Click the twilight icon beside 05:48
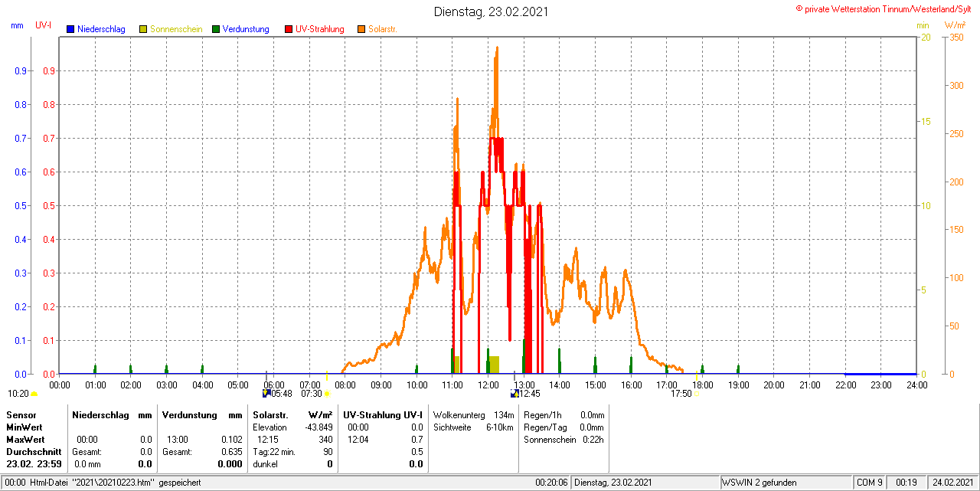Viewport: 980px width, 491px height. point(266,393)
